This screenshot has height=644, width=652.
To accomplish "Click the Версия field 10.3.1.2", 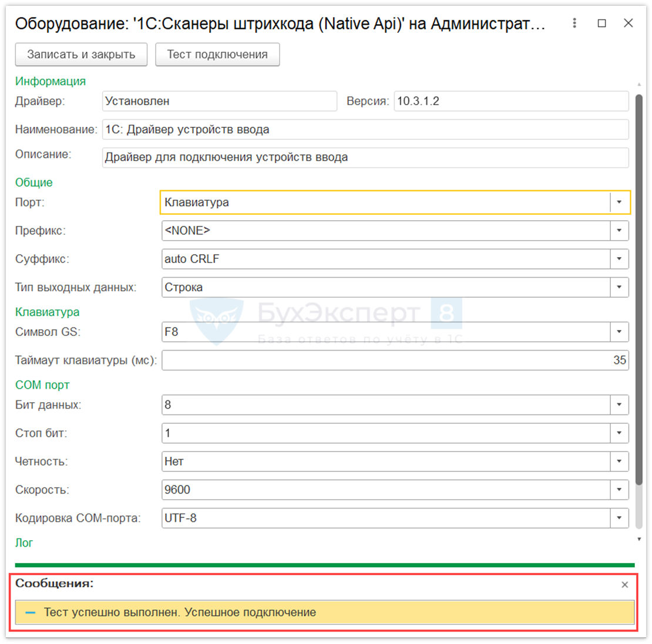I will coord(512,101).
